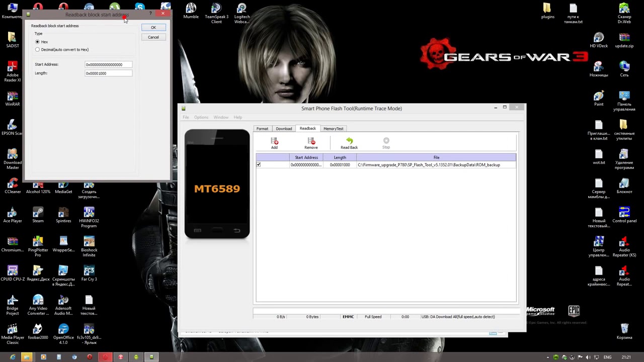Open File Explorer from the taskbar

point(27,357)
